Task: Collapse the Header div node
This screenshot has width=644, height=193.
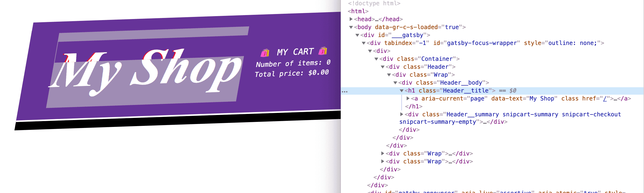Action: coord(383,67)
